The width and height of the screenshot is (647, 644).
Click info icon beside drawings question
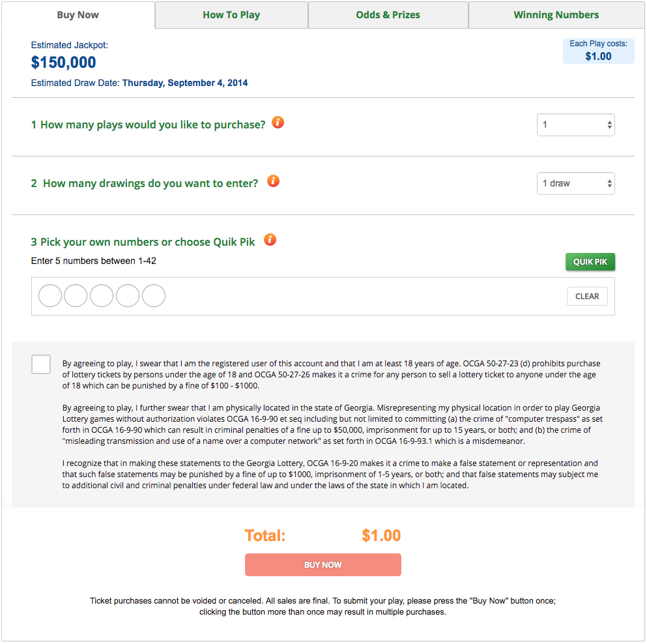point(274,181)
